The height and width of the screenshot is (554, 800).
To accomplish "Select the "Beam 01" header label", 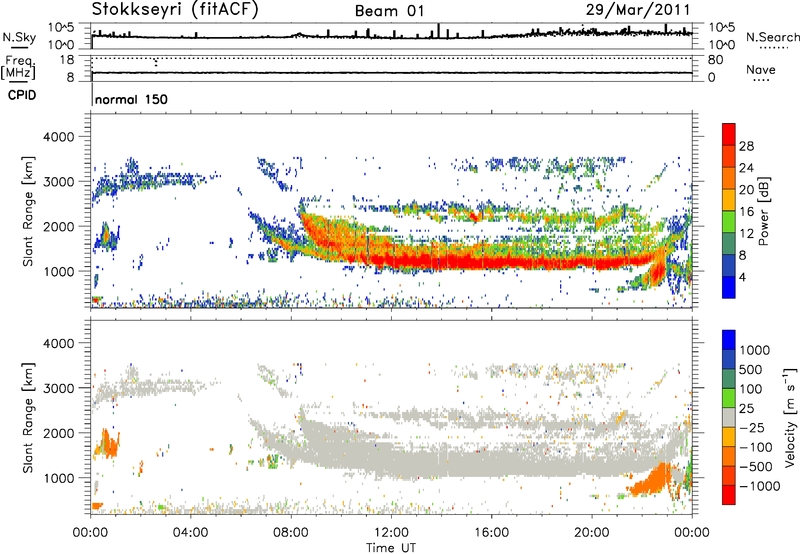I will click(x=389, y=11).
